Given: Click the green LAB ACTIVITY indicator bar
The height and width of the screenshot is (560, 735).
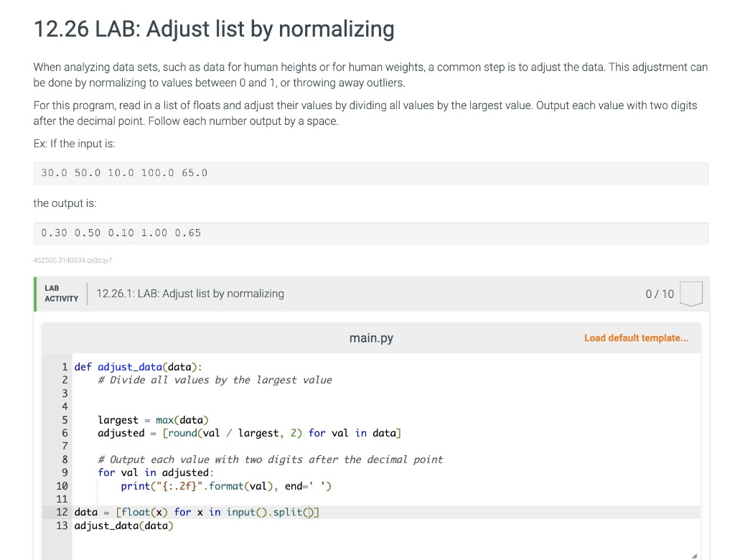Looking at the screenshot, I should point(34,293).
